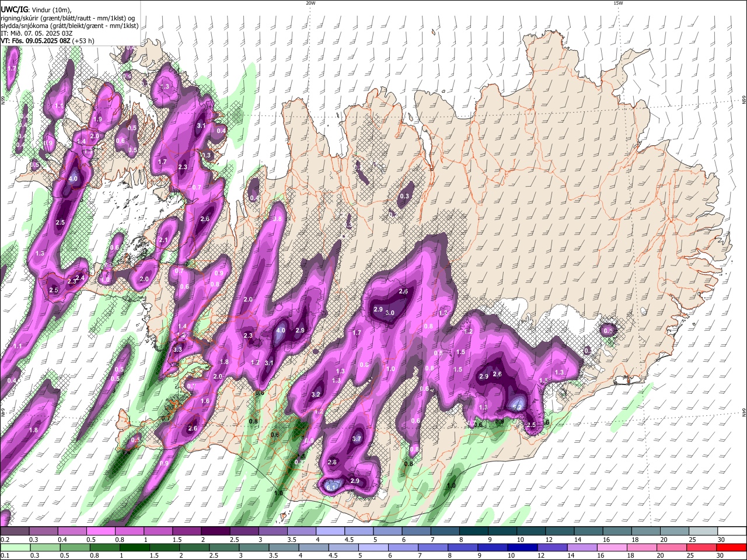747x560 pixels.
Task: Click royal blue rain swatch between 9 and 10
Action: (492, 547)
